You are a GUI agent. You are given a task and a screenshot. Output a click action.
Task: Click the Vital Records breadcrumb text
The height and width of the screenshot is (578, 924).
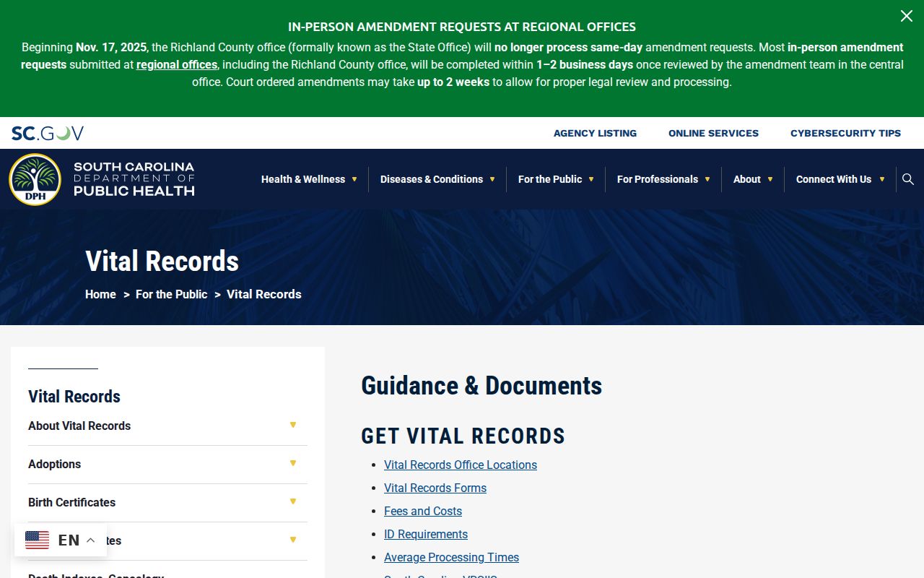tap(264, 294)
